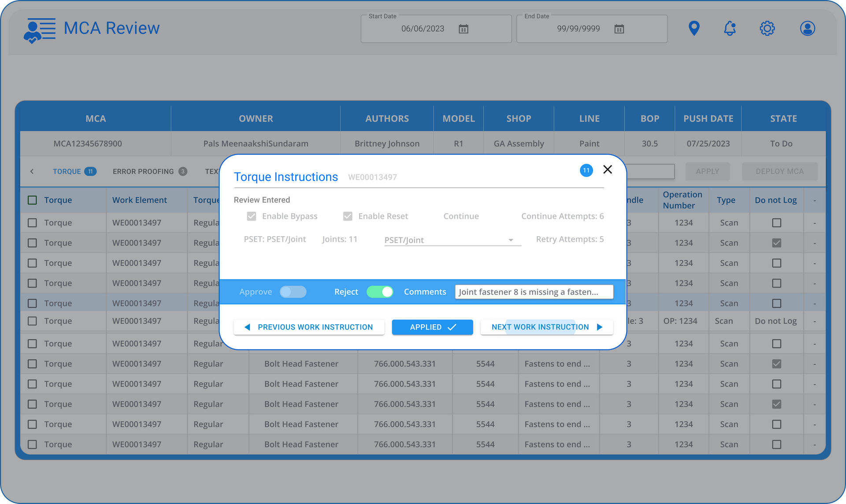
Task: Click Pals MeenaakshiSundaram owner cell
Action: coord(256,144)
